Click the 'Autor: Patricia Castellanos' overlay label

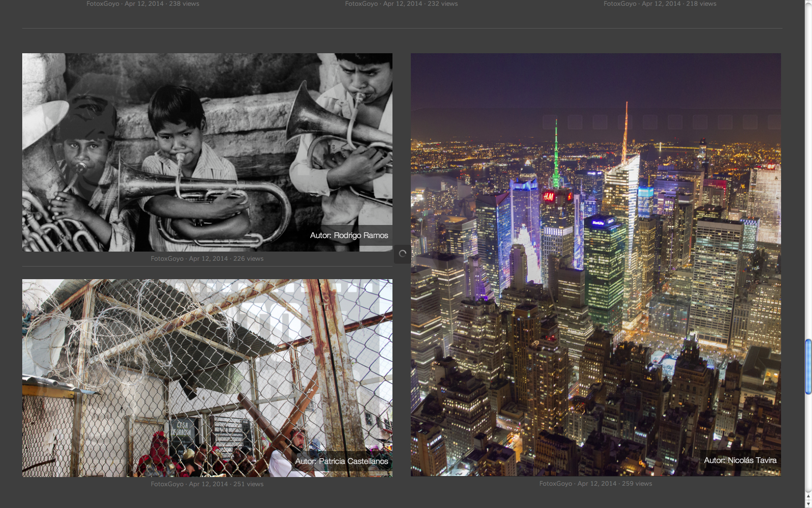(x=342, y=461)
